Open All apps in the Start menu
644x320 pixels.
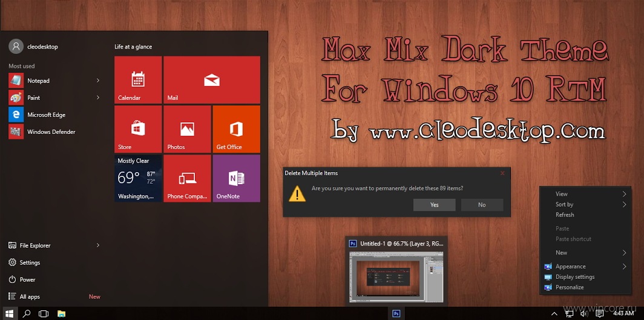click(x=30, y=296)
